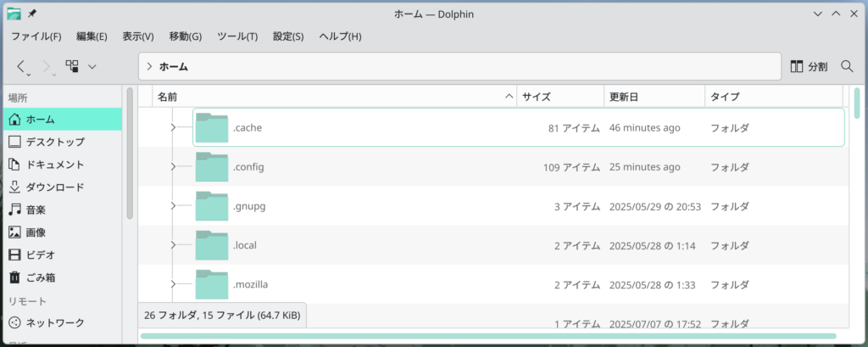The height and width of the screenshot is (347, 868).
Task: Go to ネットワーク in the sidebar
Action: click(x=54, y=322)
